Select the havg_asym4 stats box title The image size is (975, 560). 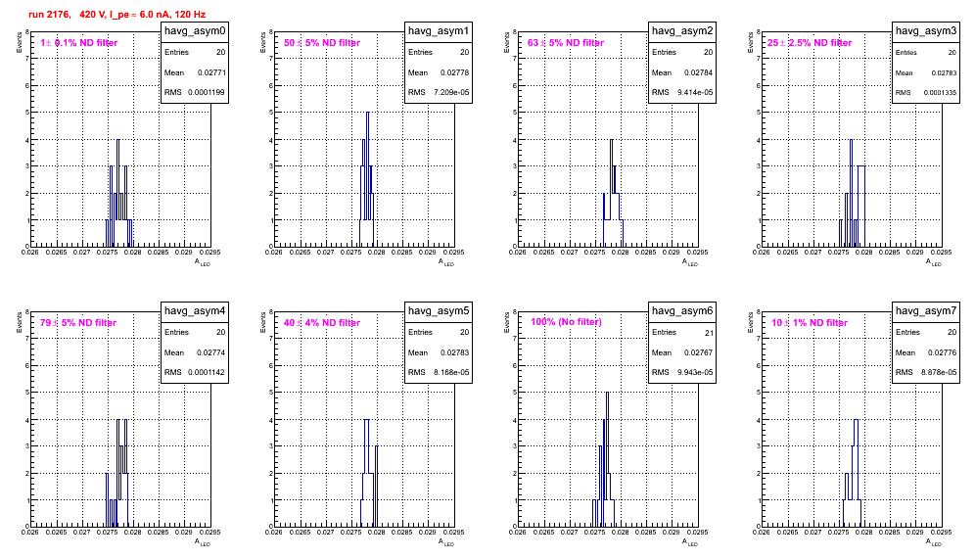[x=195, y=310]
